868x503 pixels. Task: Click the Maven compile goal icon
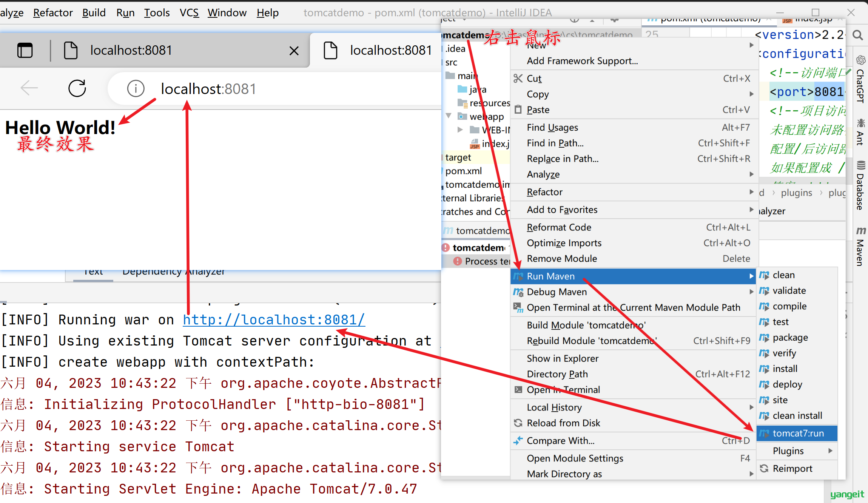coord(764,306)
